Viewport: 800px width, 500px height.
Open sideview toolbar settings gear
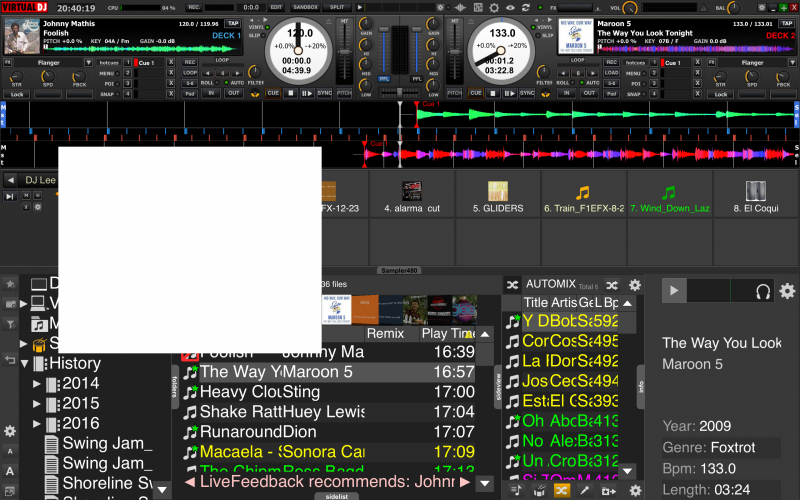coord(635,490)
